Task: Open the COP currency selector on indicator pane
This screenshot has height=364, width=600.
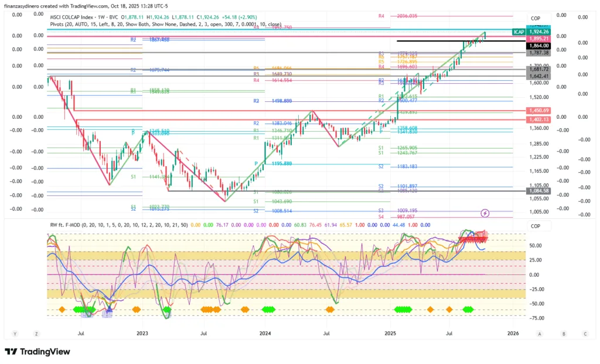Action: click(536, 226)
